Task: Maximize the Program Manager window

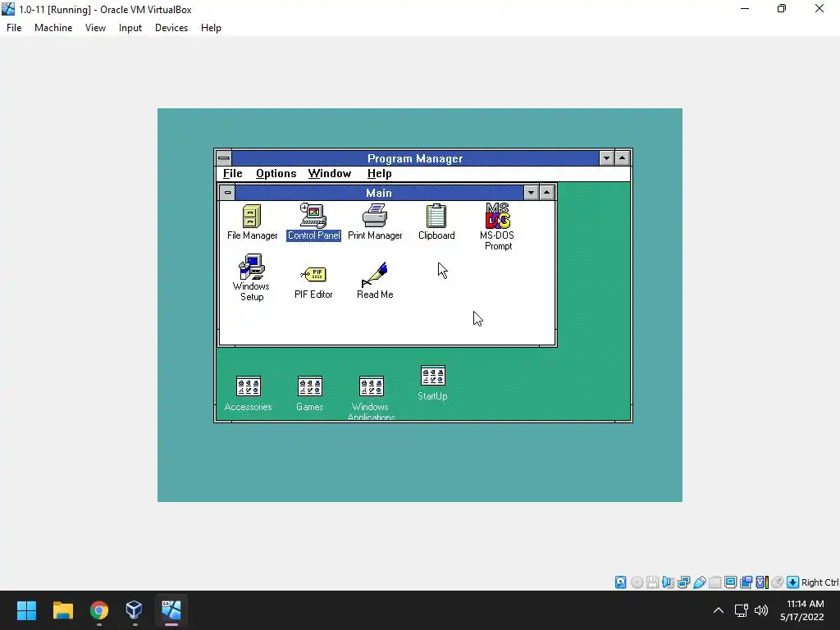Action: point(622,158)
